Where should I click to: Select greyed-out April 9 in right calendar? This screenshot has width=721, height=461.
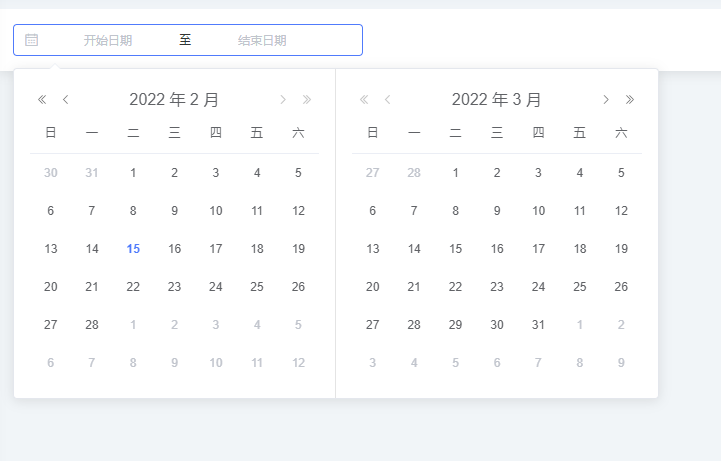pyautogui.click(x=621, y=363)
